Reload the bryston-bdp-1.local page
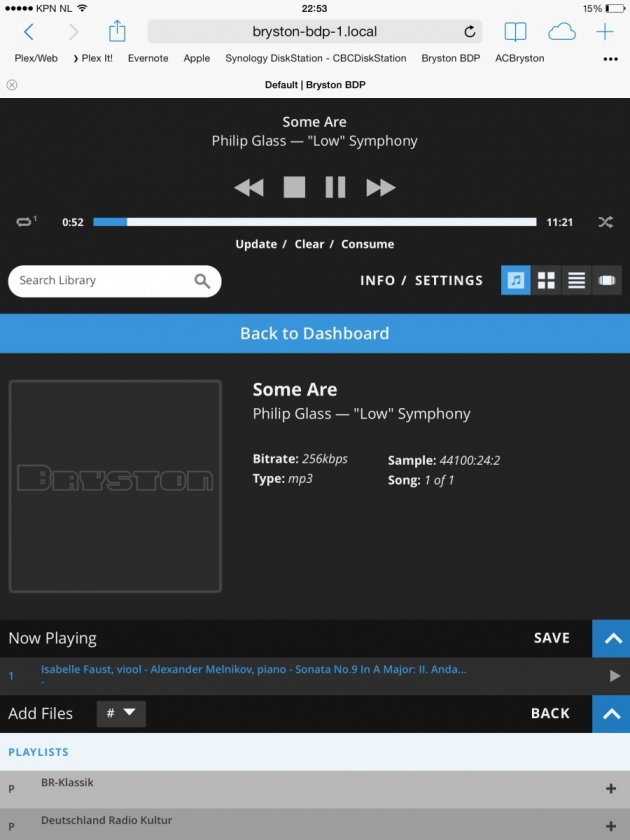630x840 pixels. [x=470, y=32]
